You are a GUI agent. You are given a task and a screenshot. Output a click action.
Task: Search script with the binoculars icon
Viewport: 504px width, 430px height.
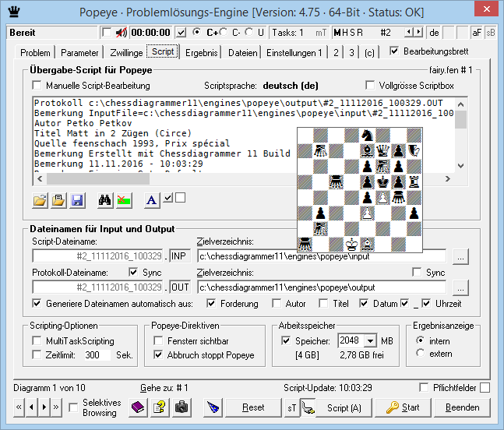point(105,200)
